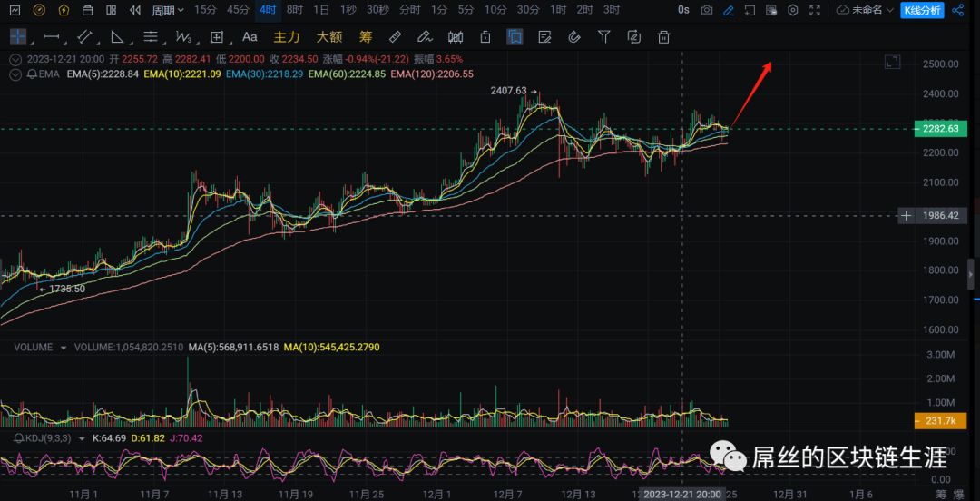Switch to the 1日 timeframe

[321, 10]
